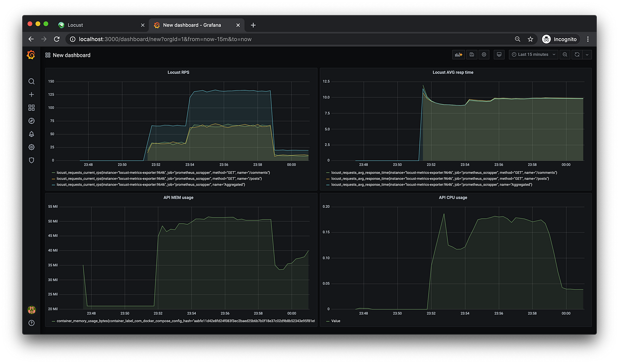
Task: Click the browser forward arrow
Action: (x=44, y=39)
